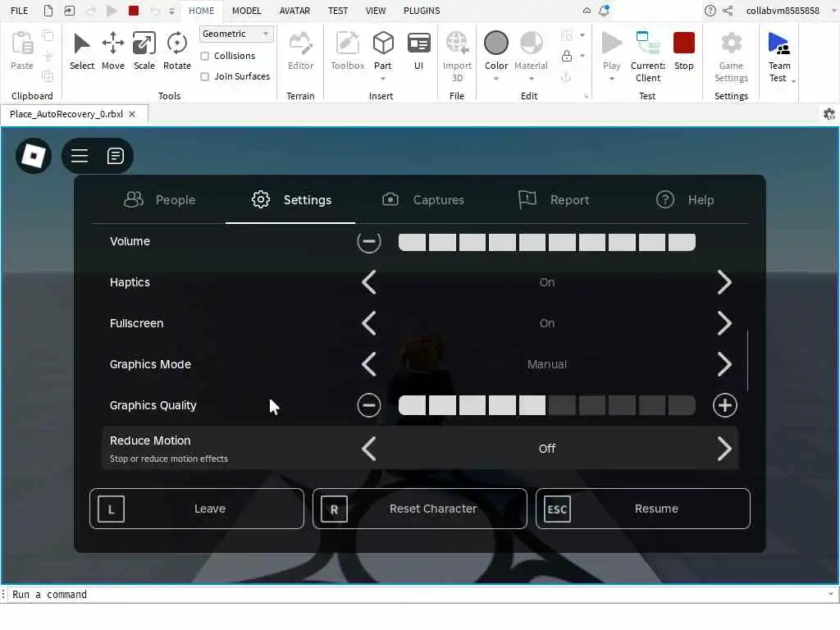Click the lock icon in Edit group
The height and width of the screenshot is (630, 840).
coord(566,56)
